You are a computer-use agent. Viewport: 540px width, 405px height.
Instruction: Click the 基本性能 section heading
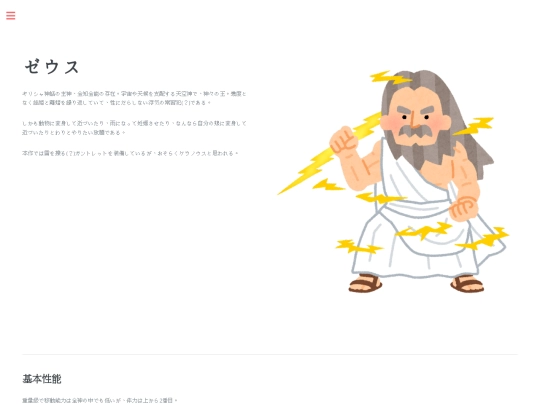pyautogui.click(x=42, y=379)
